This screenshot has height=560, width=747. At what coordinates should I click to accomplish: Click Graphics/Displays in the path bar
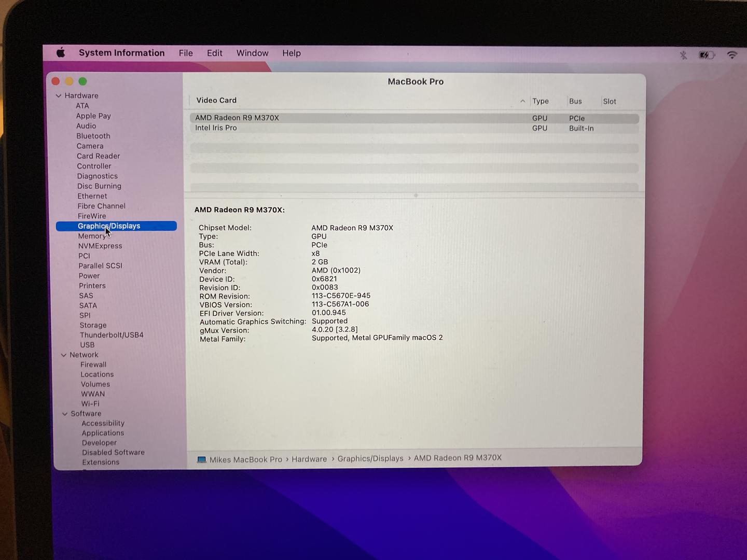[370, 459]
